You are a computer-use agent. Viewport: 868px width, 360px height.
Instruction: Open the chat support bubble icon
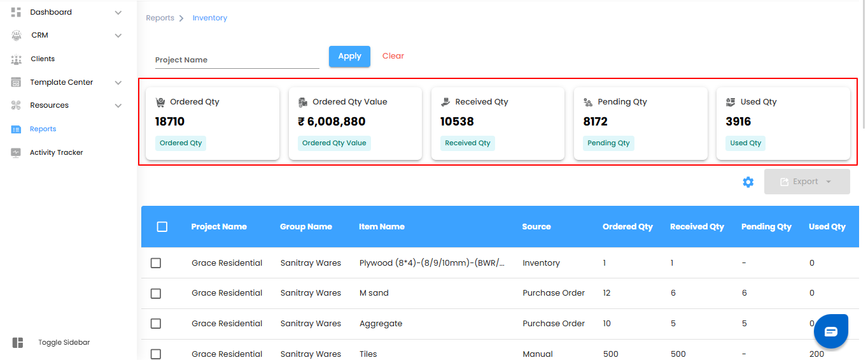(x=831, y=331)
